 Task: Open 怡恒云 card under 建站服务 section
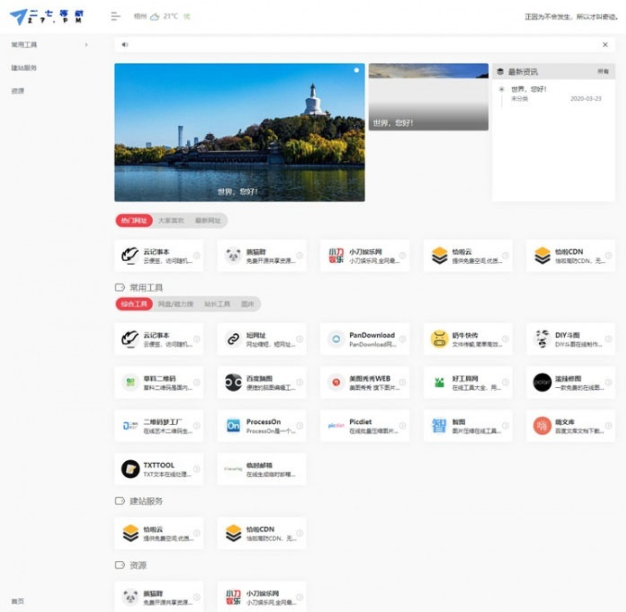point(159,533)
